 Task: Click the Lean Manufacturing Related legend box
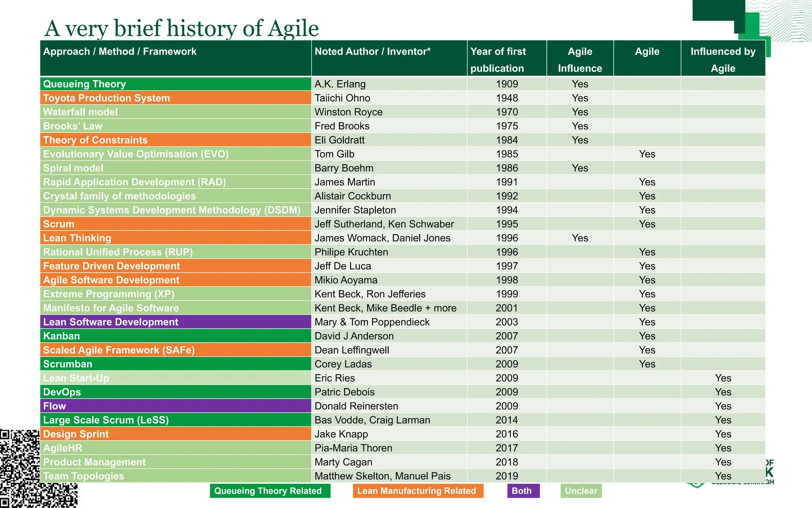[417, 491]
